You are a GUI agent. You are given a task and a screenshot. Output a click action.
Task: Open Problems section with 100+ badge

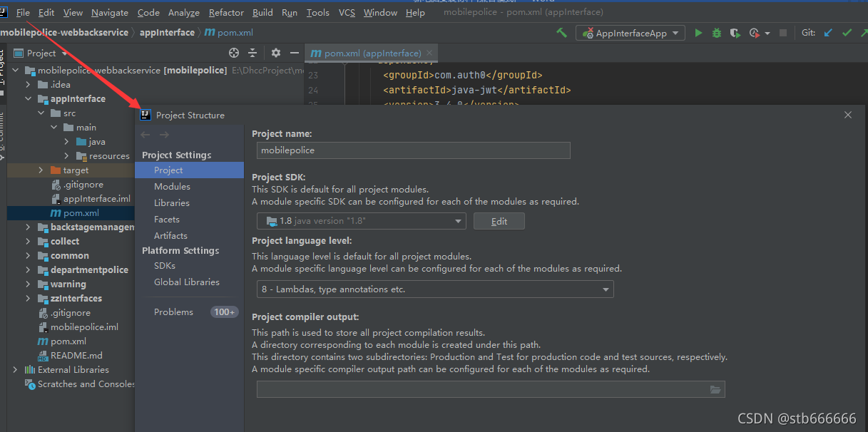pyautogui.click(x=189, y=312)
